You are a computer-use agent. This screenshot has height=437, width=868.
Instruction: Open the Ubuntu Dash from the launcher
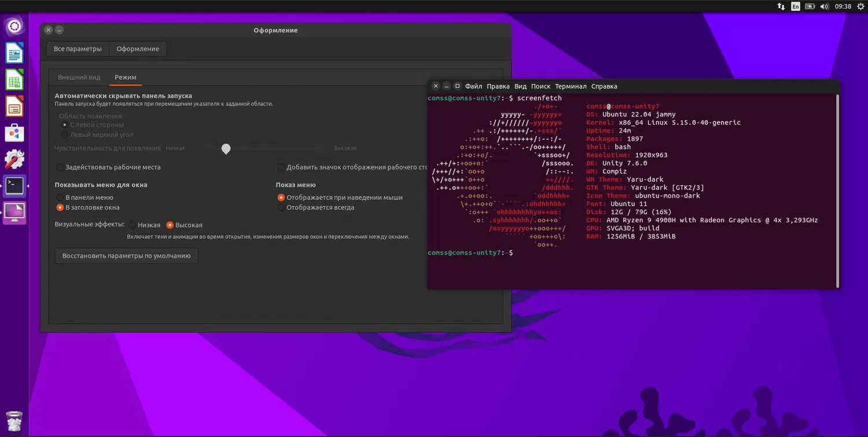pyautogui.click(x=14, y=26)
